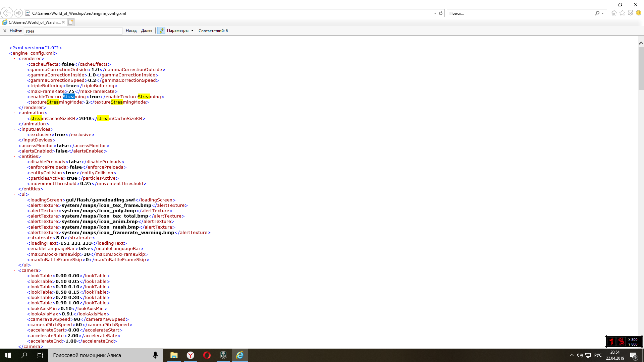Click the find text field containing strea
Screen dimensions: 644x362
pos(73,31)
